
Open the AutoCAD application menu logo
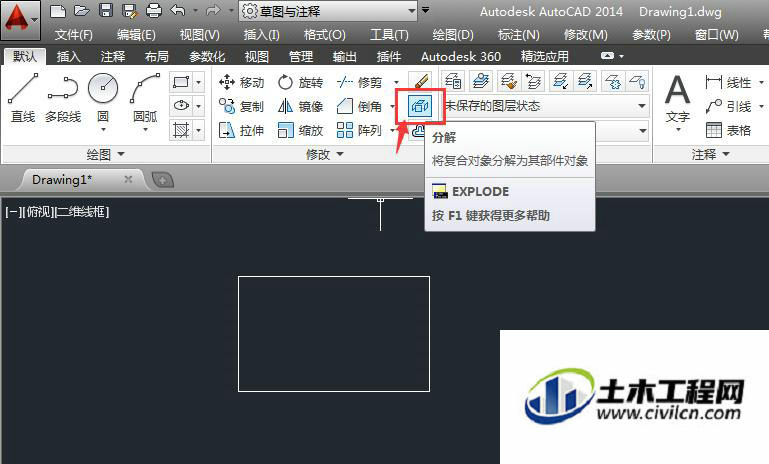pos(19,20)
